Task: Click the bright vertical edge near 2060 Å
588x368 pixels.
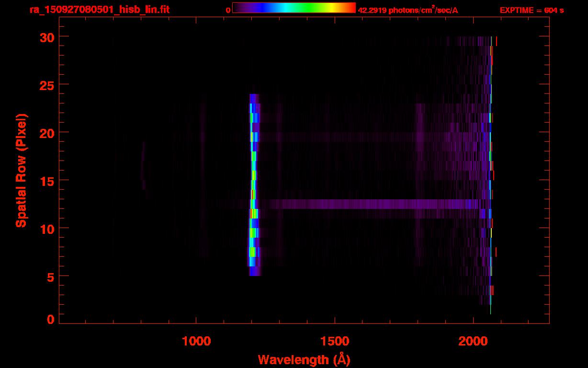Action: 491,175
